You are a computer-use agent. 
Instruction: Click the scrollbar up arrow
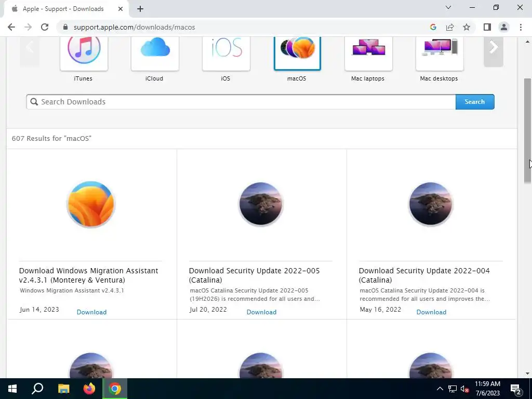[x=527, y=42]
